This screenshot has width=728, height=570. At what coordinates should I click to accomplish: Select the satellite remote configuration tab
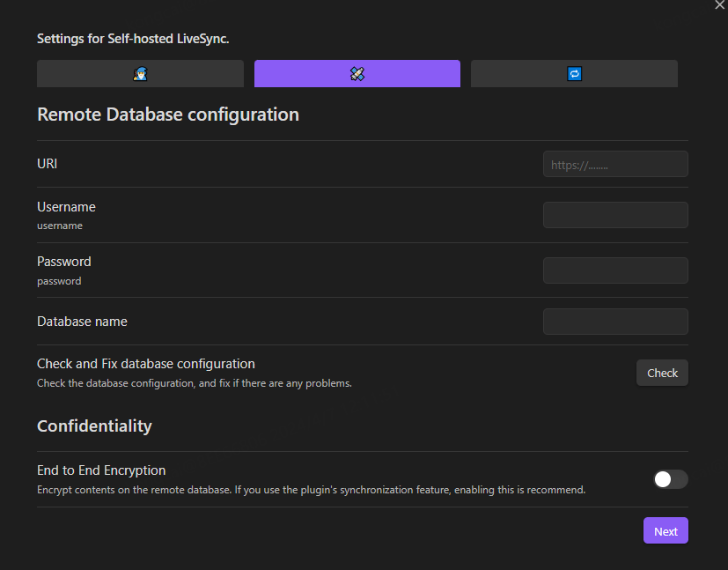(x=357, y=74)
